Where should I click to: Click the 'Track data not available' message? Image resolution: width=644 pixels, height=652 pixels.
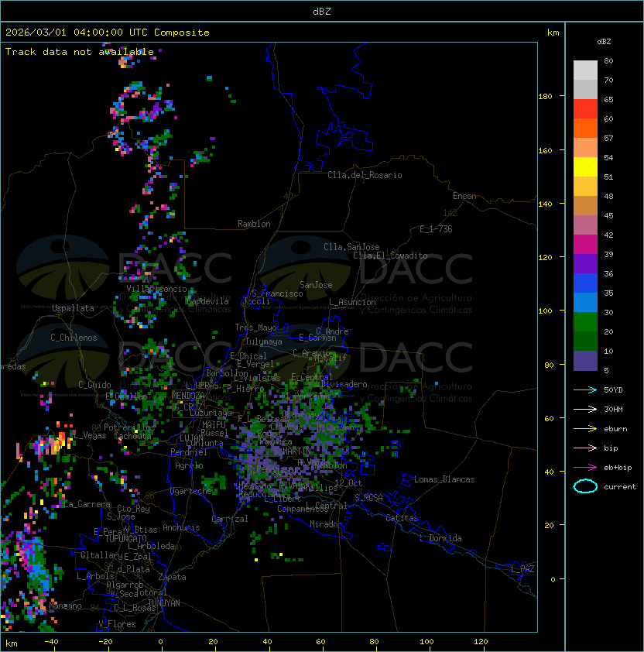(x=80, y=52)
